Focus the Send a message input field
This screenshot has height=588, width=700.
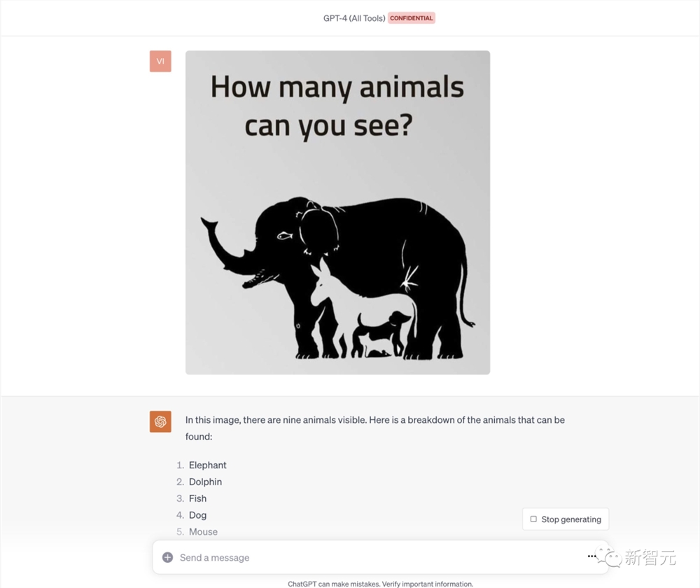tap(371, 558)
